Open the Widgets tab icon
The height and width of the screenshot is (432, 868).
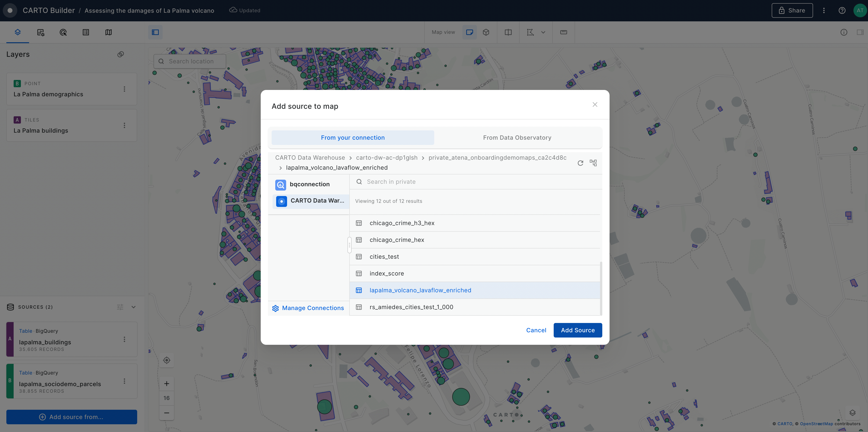[40, 32]
